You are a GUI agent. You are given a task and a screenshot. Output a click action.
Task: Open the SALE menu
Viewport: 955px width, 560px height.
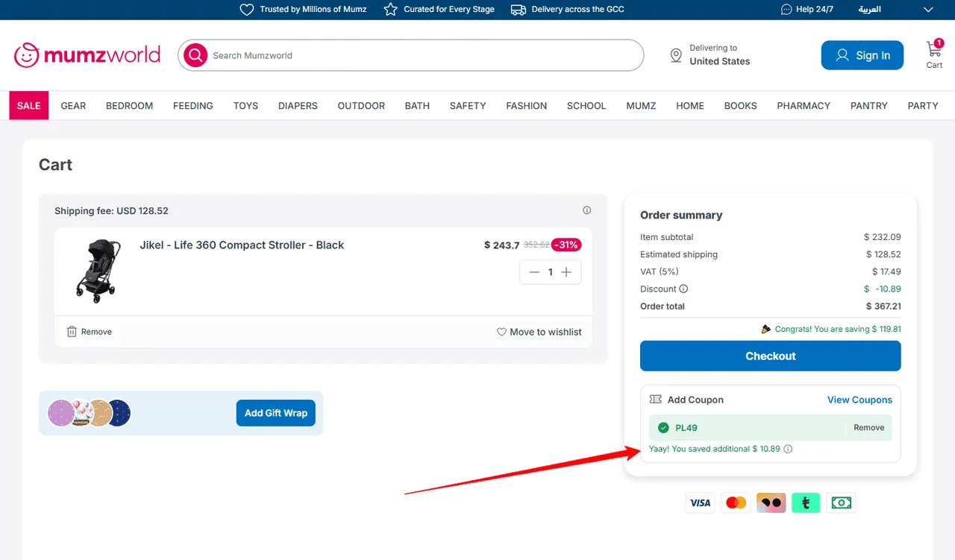(x=28, y=106)
